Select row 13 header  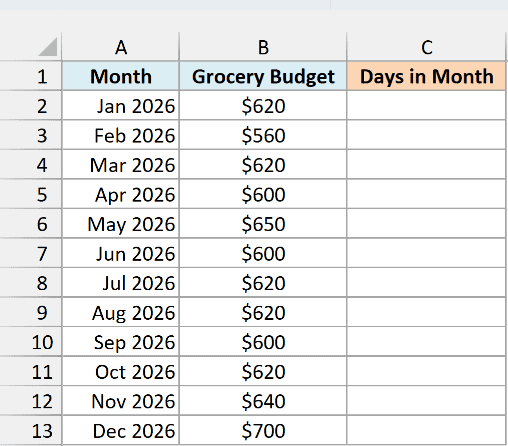click(31, 430)
